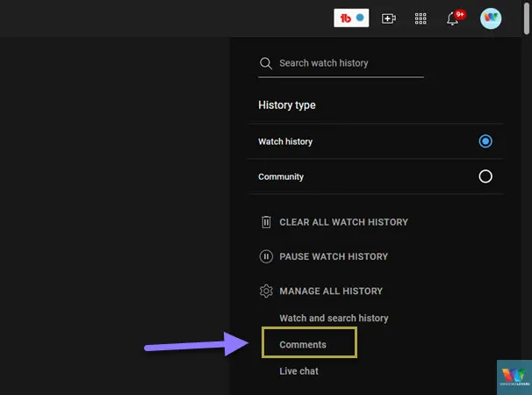Click the trash icon for clearing history
The height and width of the screenshot is (395, 532).
click(266, 222)
